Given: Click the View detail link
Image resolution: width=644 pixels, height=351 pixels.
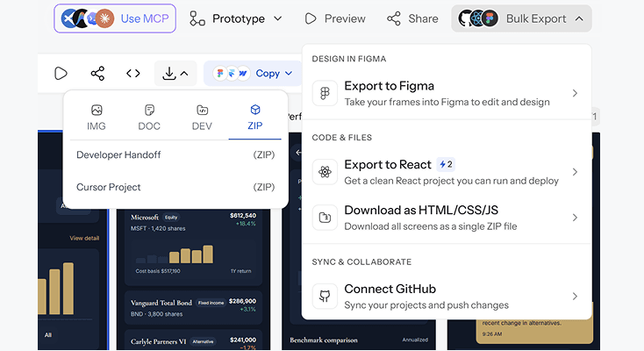Looking at the screenshot, I should pos(84,238).
